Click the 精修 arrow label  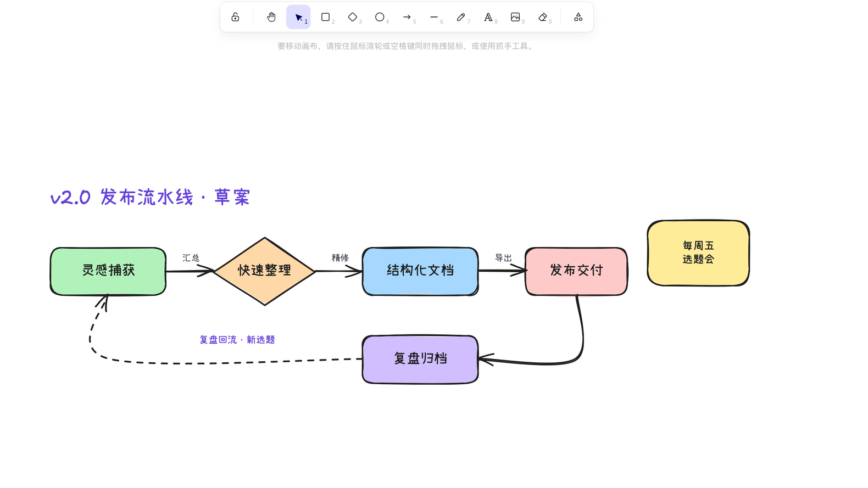340,258
